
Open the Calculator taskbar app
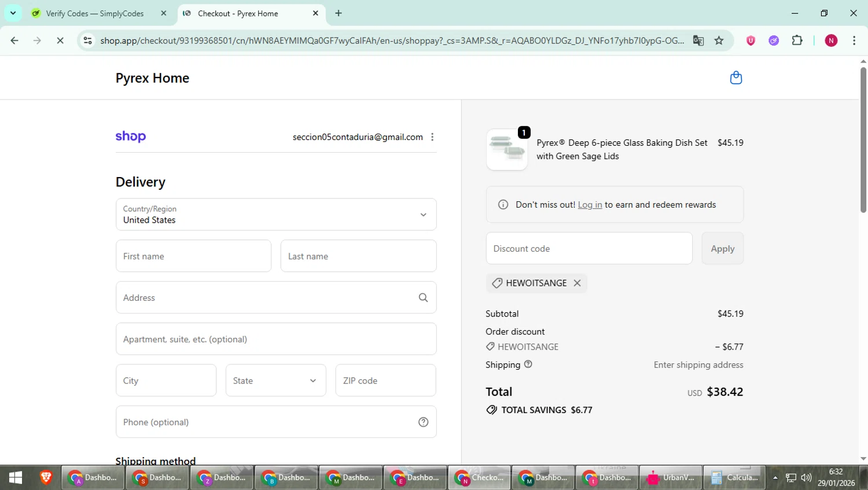[734, 478]
